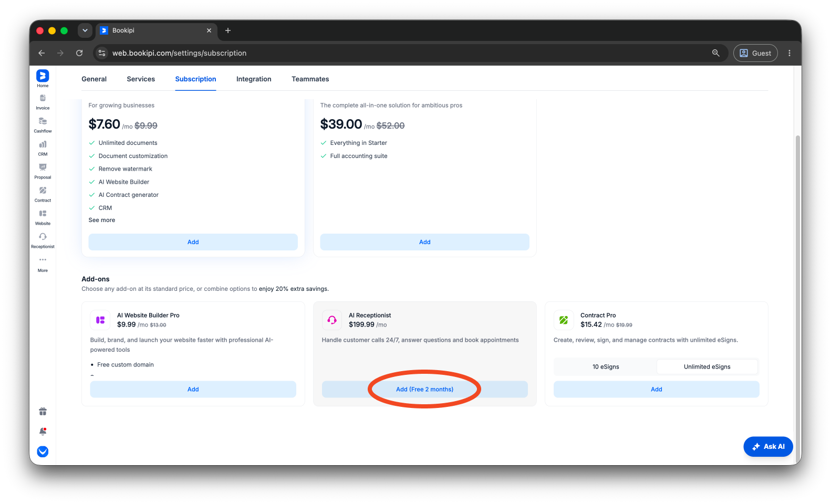Click the 'AI Website Builder' feature text
The width and height of the screenshot is (831, 504).
click(123, 182)
